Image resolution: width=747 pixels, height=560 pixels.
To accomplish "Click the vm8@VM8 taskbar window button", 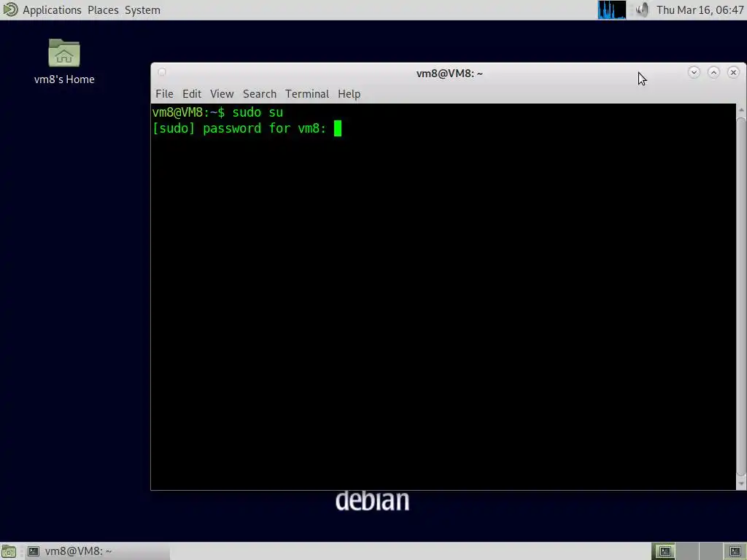I will 98,551.
